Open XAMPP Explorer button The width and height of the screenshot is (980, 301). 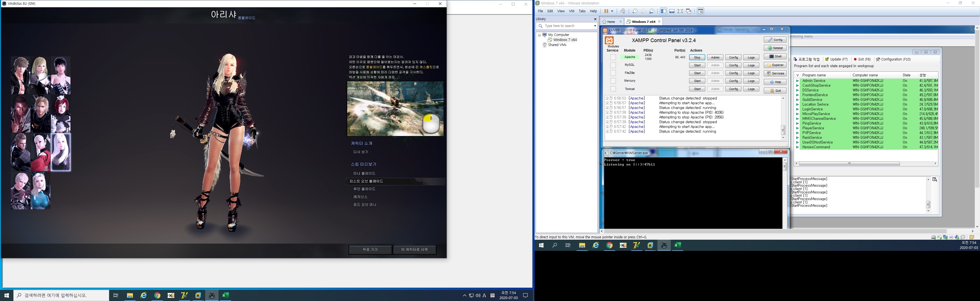tap(775, 65)
